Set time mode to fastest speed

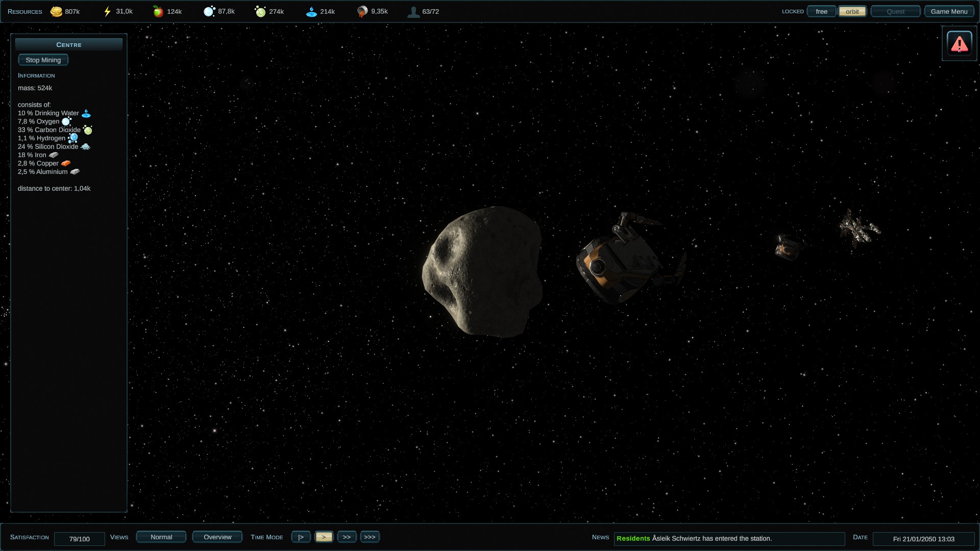point(370,537)
